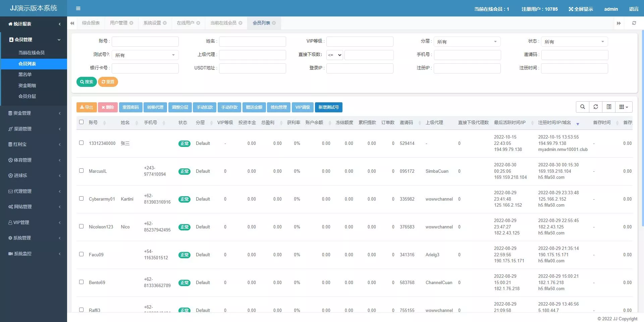This screenshot has height=322, width=644.
Task: Open the 分层 filter dropdown
Action: [x=467, y=42]
